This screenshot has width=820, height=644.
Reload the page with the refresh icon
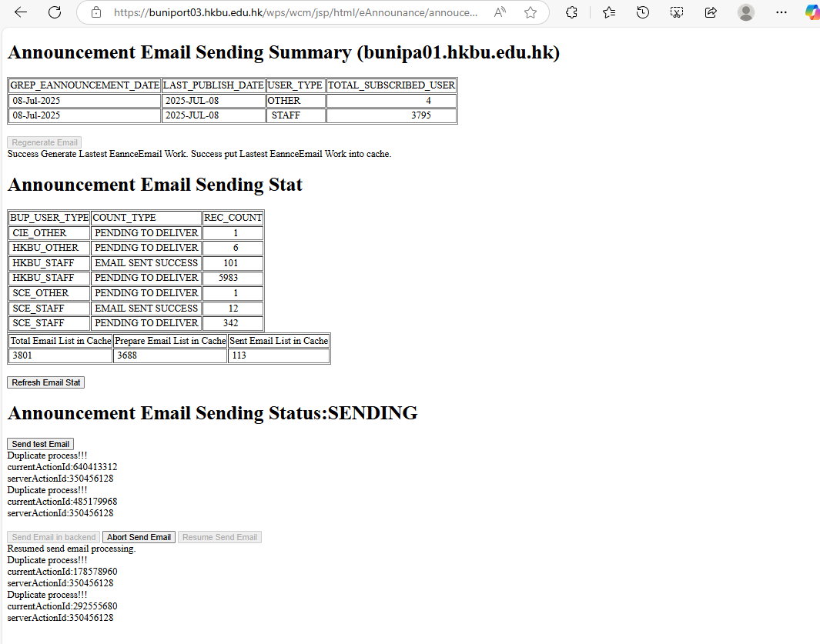tap(55, 12)
